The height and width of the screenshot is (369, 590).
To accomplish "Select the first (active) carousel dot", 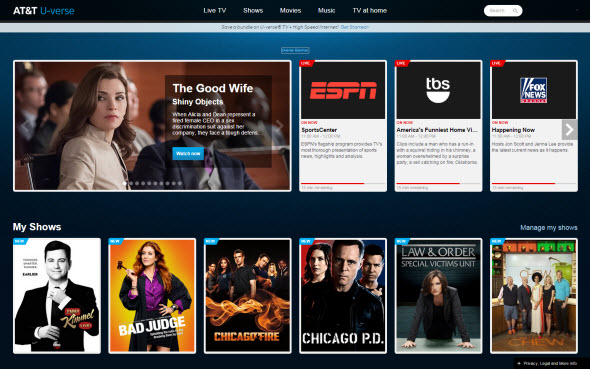I will point(125,184).
